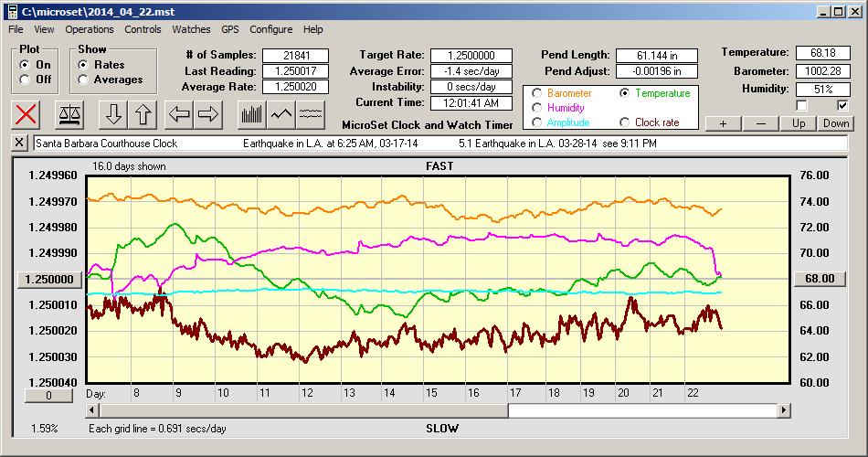Click 'Each grid line = 0.691 secs/day' text

point(157,428)
